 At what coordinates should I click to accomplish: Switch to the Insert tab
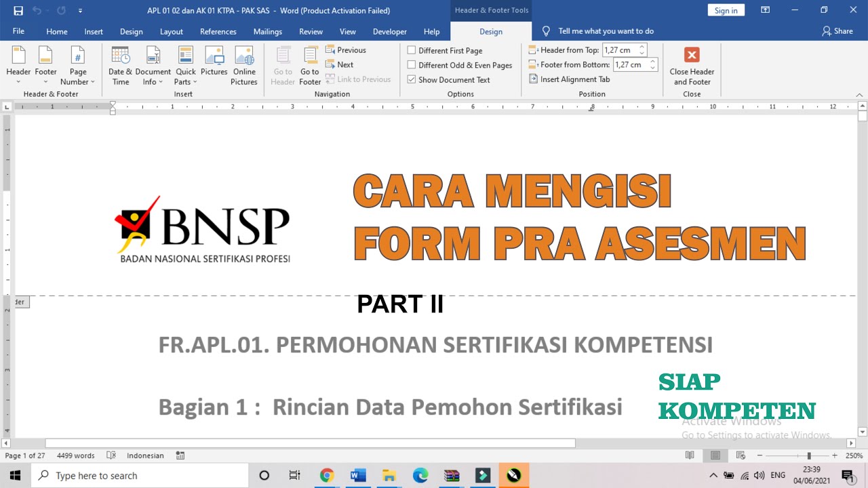[94, 31]
